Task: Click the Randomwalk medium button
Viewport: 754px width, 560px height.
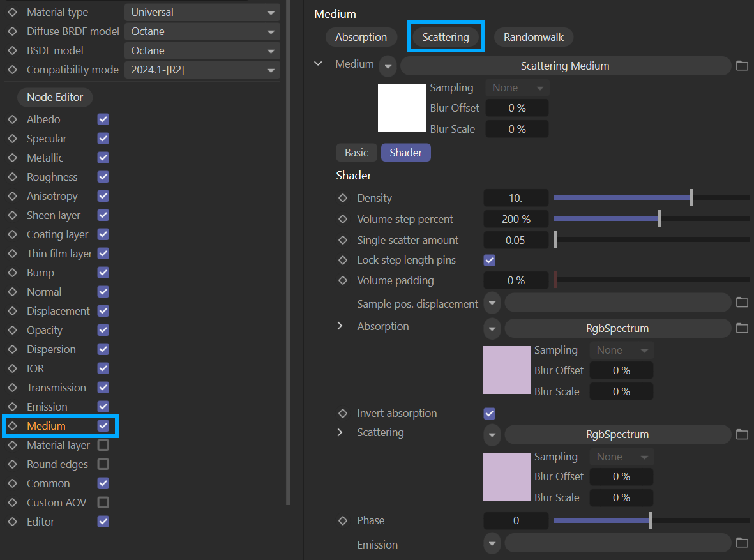Action: 533,37
